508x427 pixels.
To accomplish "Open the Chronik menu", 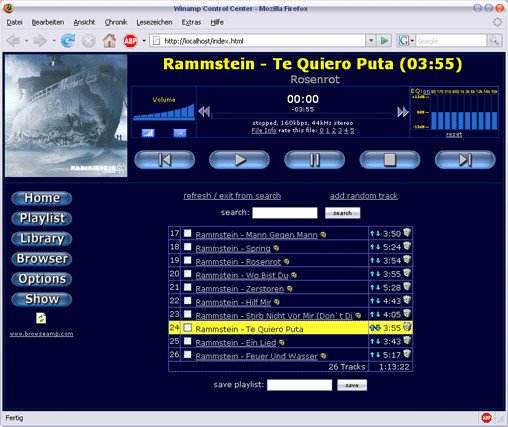I will click(x=116, y=22).
